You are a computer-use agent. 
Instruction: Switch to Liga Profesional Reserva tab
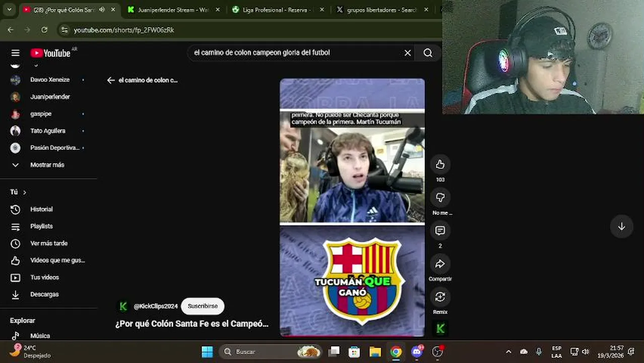(x=277, y=10)
